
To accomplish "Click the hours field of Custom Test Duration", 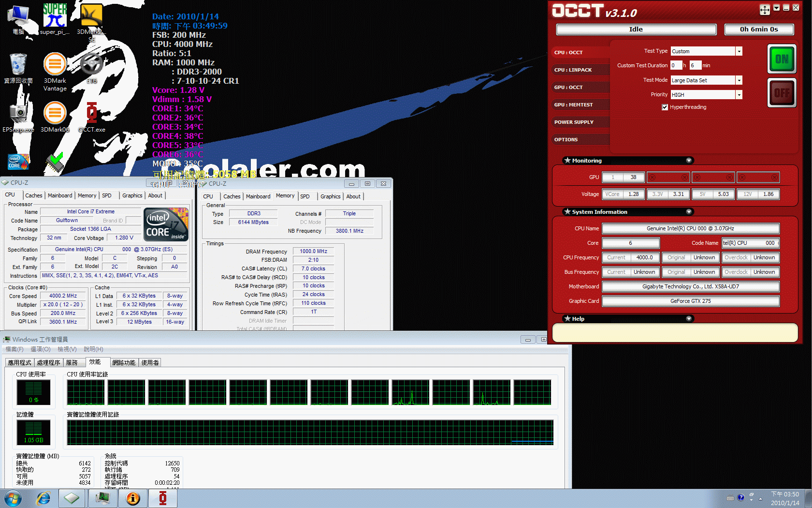I will [x=676, y=65].
